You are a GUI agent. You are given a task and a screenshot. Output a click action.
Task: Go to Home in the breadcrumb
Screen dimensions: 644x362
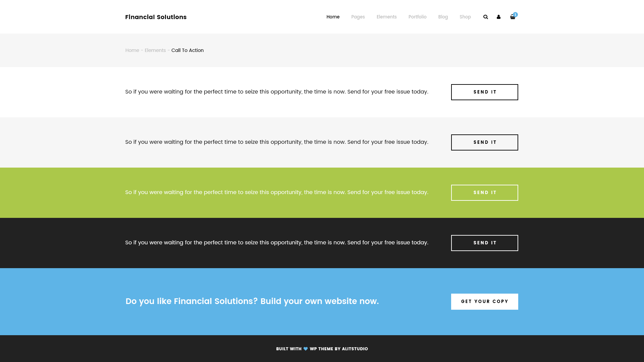point(132,50)
